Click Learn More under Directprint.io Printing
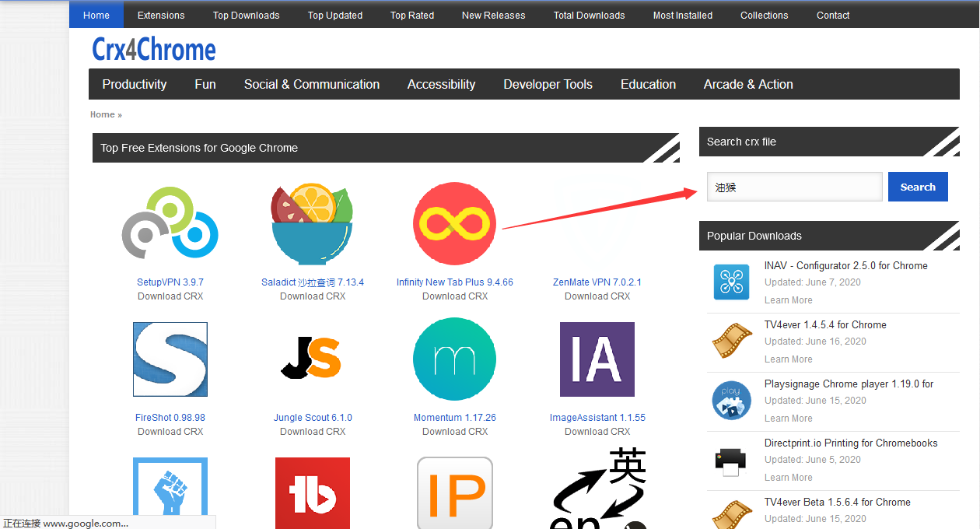Viewport: 980px width, 529px height. [788, 478]
